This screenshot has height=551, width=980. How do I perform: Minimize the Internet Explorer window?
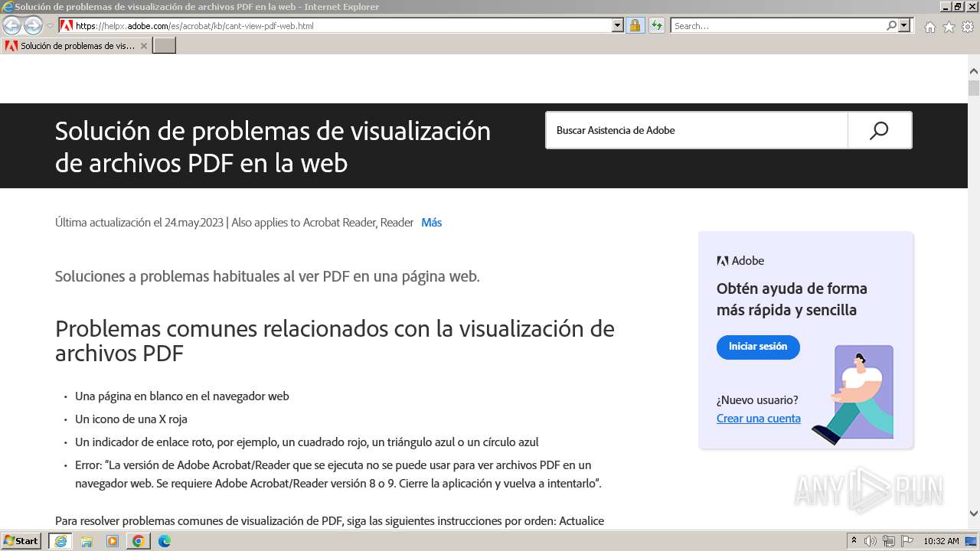click(946, 6)
